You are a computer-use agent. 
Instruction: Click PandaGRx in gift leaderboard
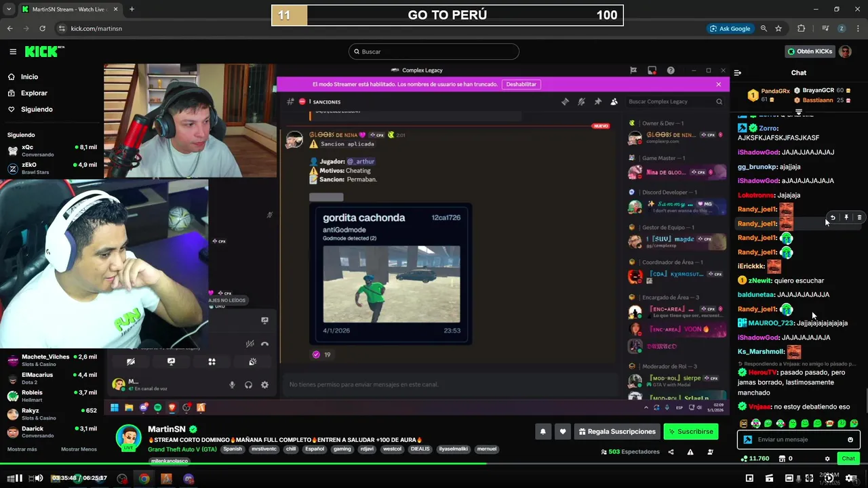(x=775, y=91)
